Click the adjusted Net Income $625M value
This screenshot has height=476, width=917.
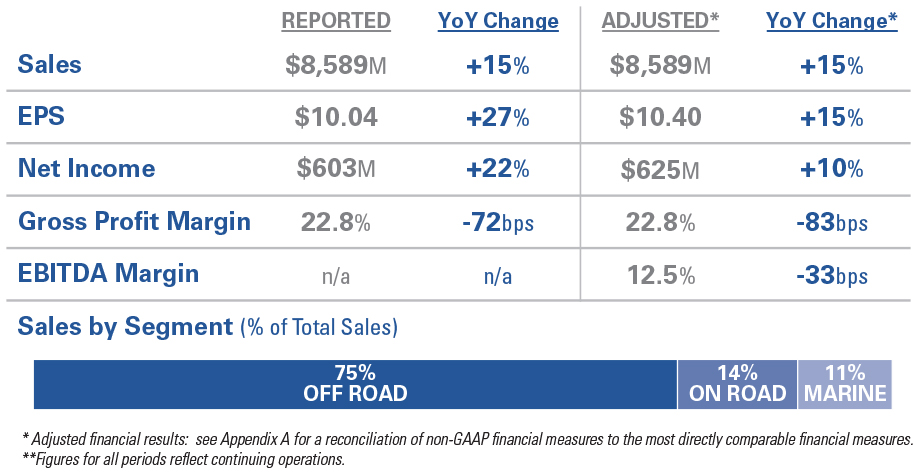pyautogui.click(x=660, y=169)
